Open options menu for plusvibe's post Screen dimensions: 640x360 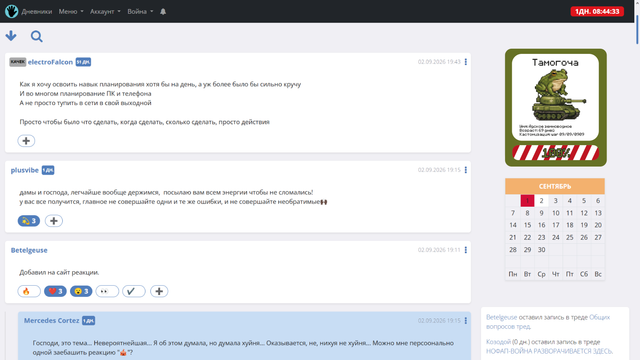click(x=466, y=170)
